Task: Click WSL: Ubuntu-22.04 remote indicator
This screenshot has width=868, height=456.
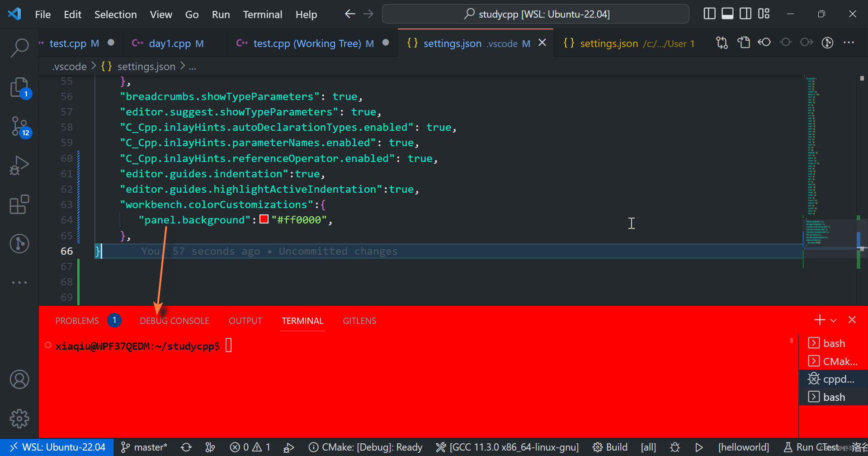Action: 57,447
